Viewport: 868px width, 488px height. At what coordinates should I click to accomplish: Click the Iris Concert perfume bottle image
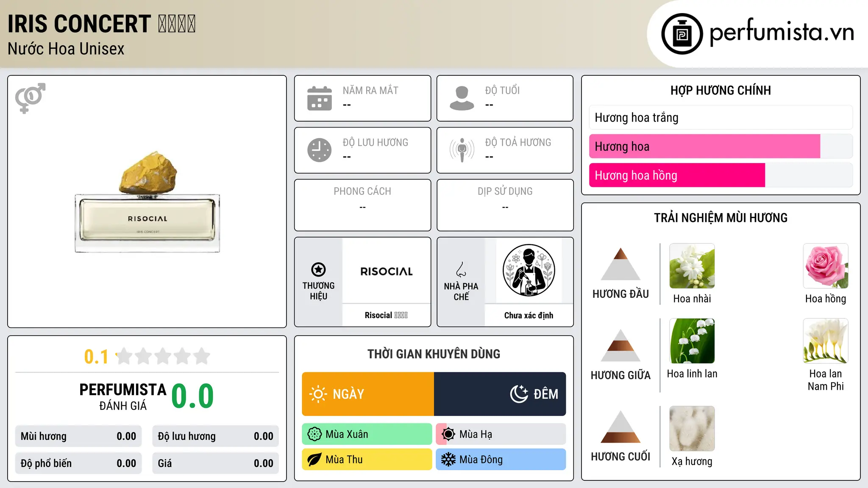coord(147,202)
